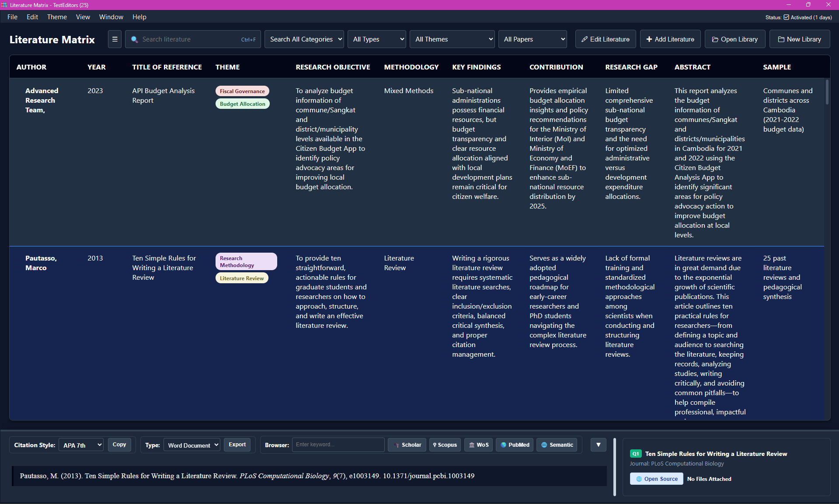Screen dimensions: 839x504
Task: Open the hamburger menu next to Literature Matrix
Action: tap(115, 39)
